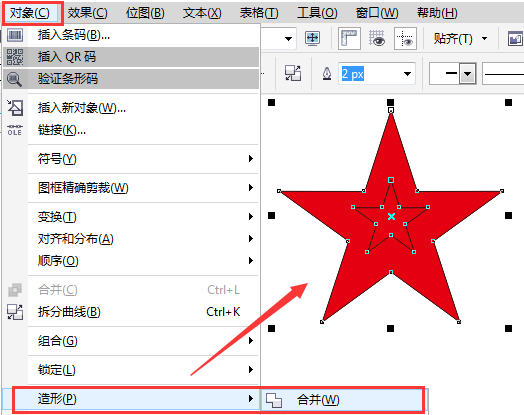Click the Weld shape icon in submenu
524x415 pixels.
click(274, 400)
